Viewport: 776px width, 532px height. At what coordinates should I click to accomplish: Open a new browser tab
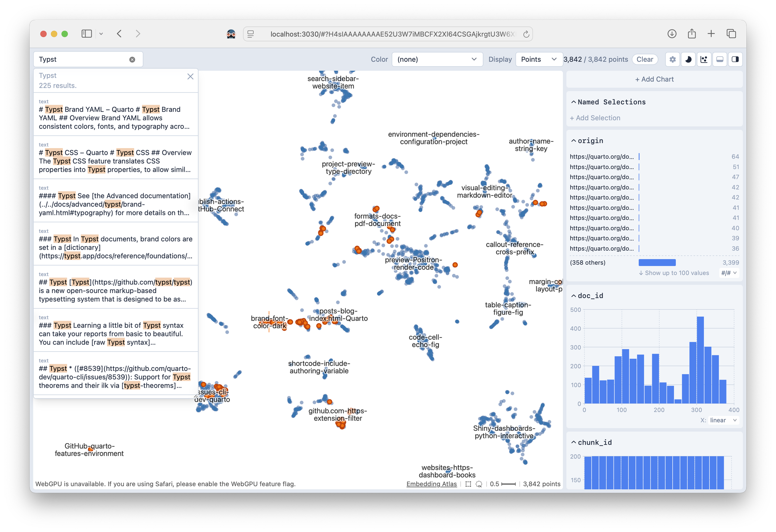pyautogui.click(x=711, y=33)
